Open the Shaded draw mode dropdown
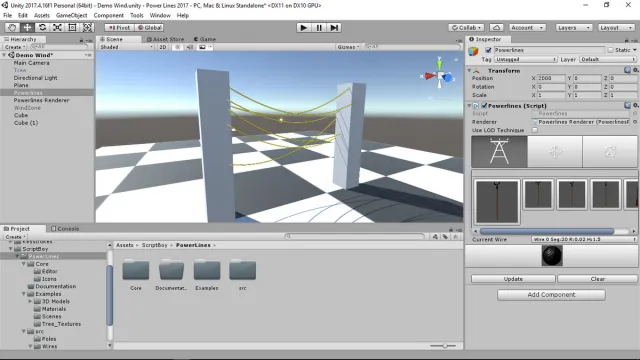Screen dimensions: 640x360 pyautogui.click(x=126, y=47)
